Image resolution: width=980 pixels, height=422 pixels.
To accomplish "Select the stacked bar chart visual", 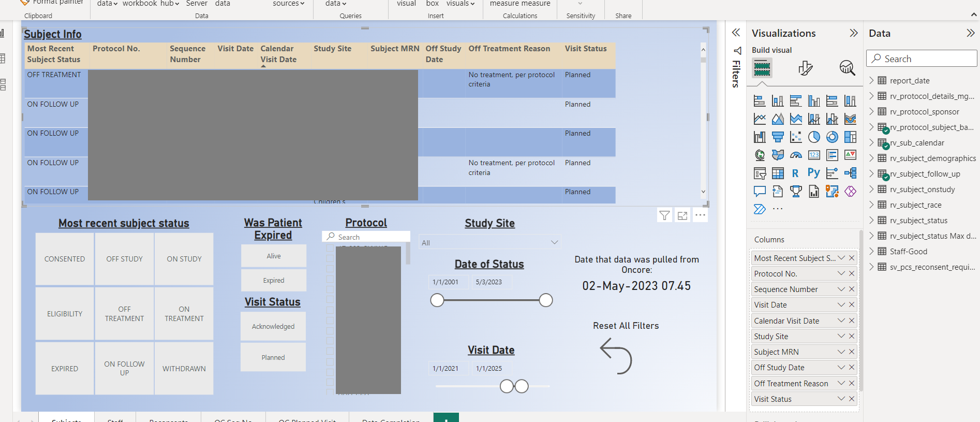I will coord(759,101).
